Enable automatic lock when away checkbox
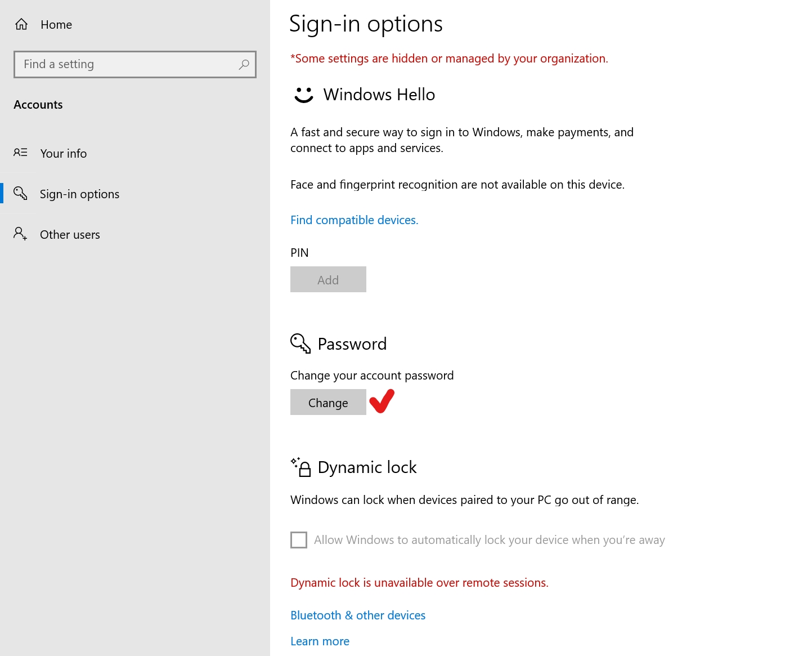812x656 pixels. click(299, 540)
